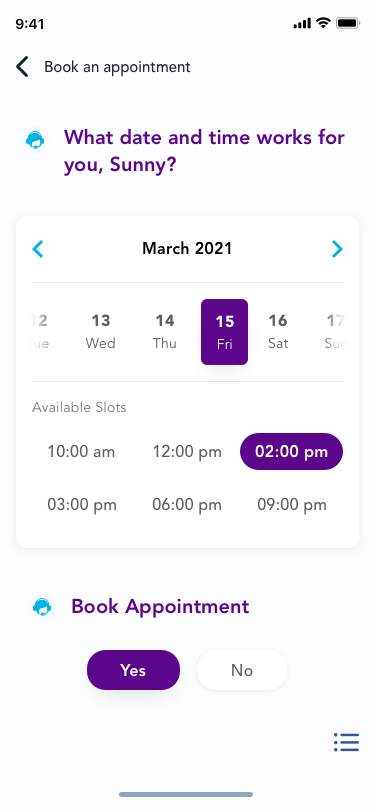The height and width of the screenshot is (812, 375).
Task: Select the 12:00 pm time slot
Action: (x=187, y=452)
